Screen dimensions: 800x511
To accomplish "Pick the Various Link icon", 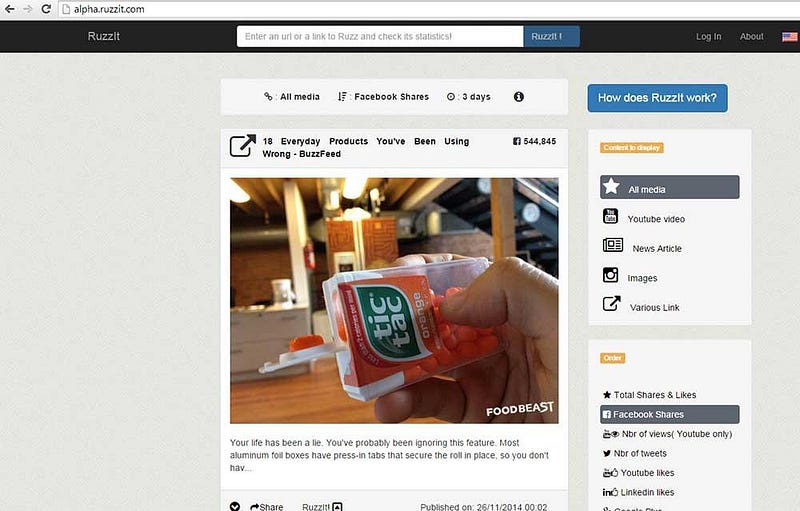I will (x=611, y=304).
